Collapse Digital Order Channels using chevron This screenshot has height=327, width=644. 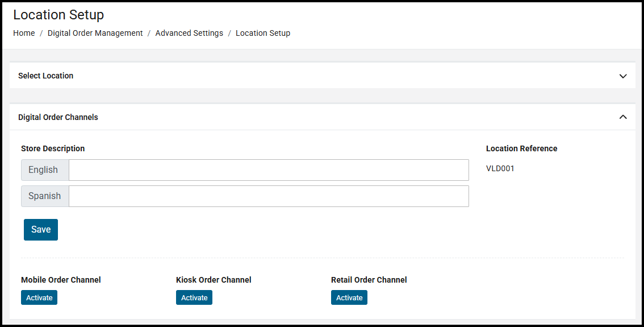(623, 117)
